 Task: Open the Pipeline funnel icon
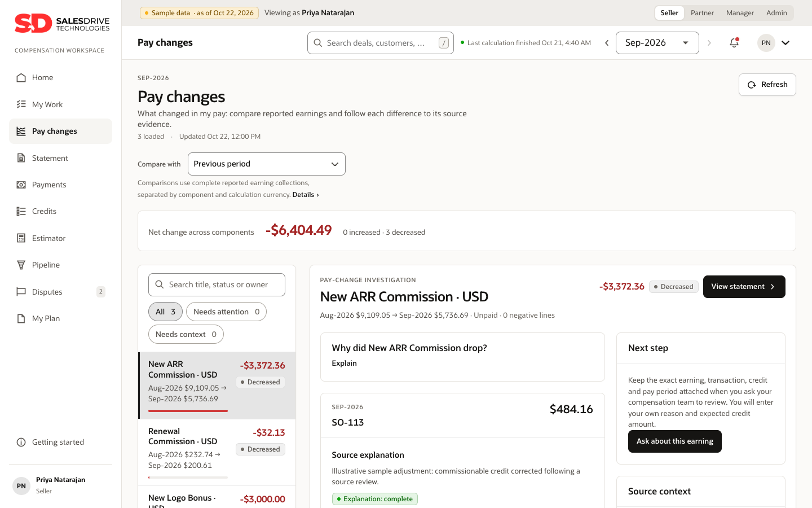click(21, 265)
